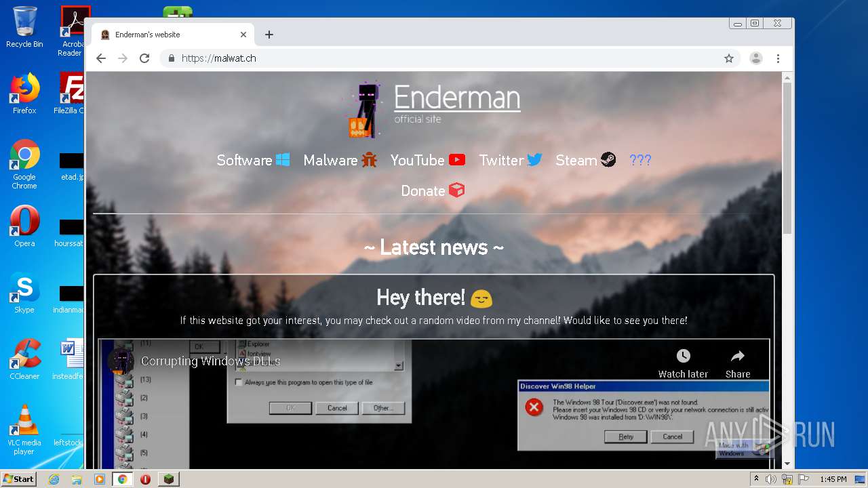Click the Enderman pixel character logo

[x=366, y=110]
